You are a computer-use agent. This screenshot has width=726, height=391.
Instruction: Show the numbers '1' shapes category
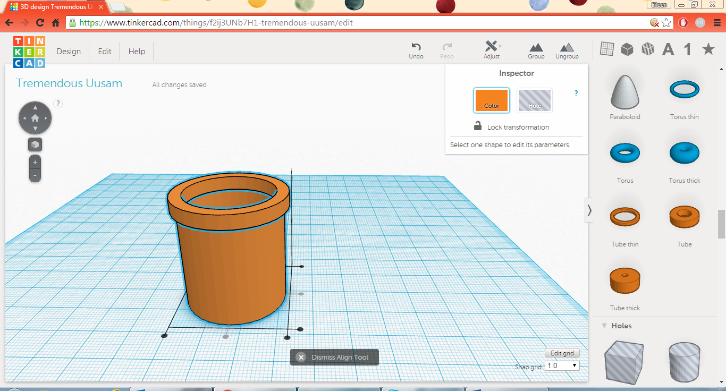tap(688, 49)
